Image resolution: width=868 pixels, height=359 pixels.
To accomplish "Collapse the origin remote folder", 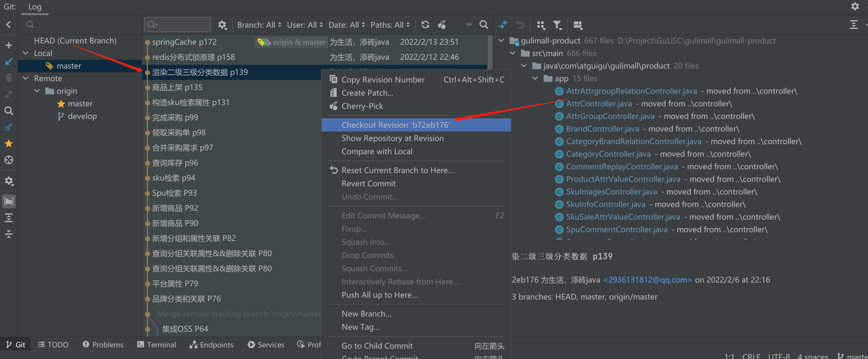I will 37,91.
